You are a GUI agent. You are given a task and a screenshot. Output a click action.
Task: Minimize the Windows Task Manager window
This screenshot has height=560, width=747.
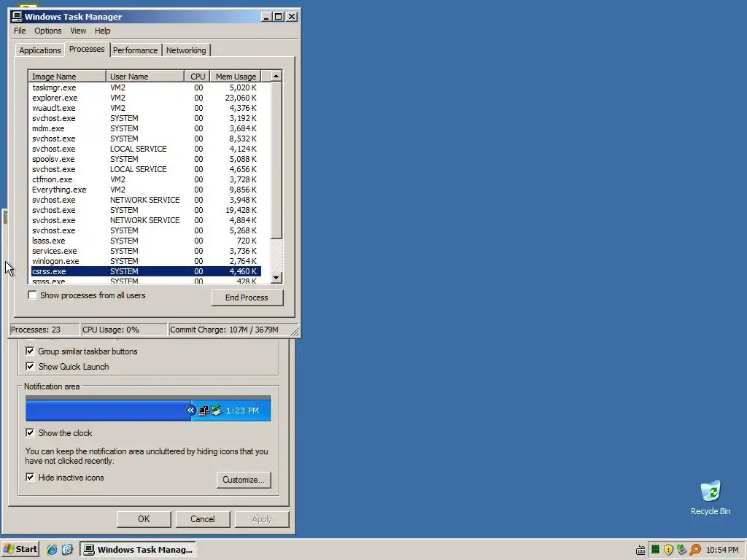pyautogui.click(x=266, y=17)
